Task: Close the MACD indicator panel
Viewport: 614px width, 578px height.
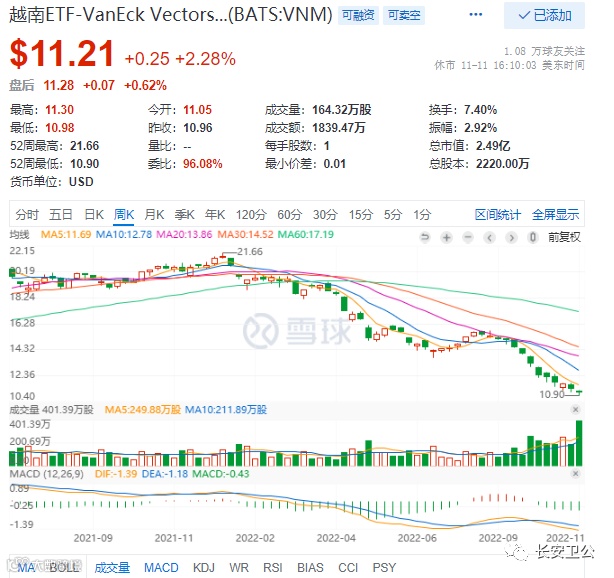Action: click(575, 474)
